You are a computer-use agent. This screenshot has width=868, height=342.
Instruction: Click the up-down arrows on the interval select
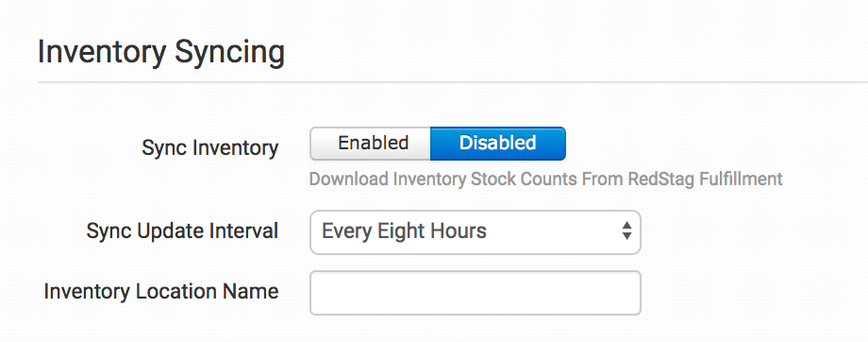(626, 231)
